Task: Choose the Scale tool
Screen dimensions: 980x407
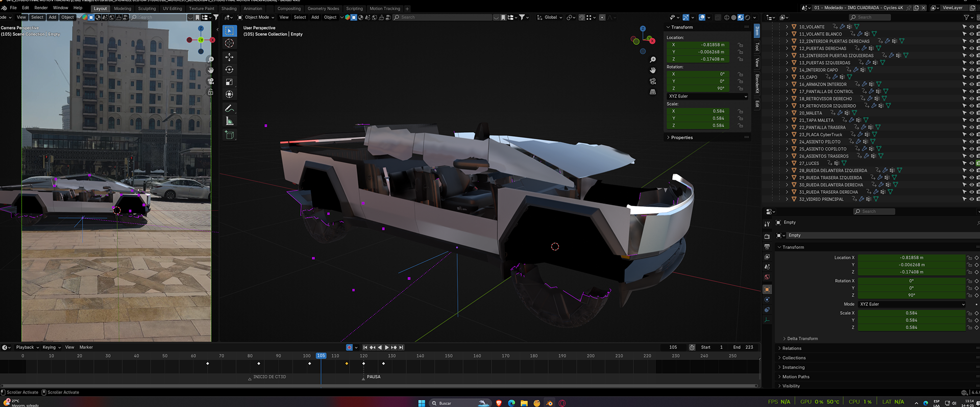Action: [x=229, y=82]
